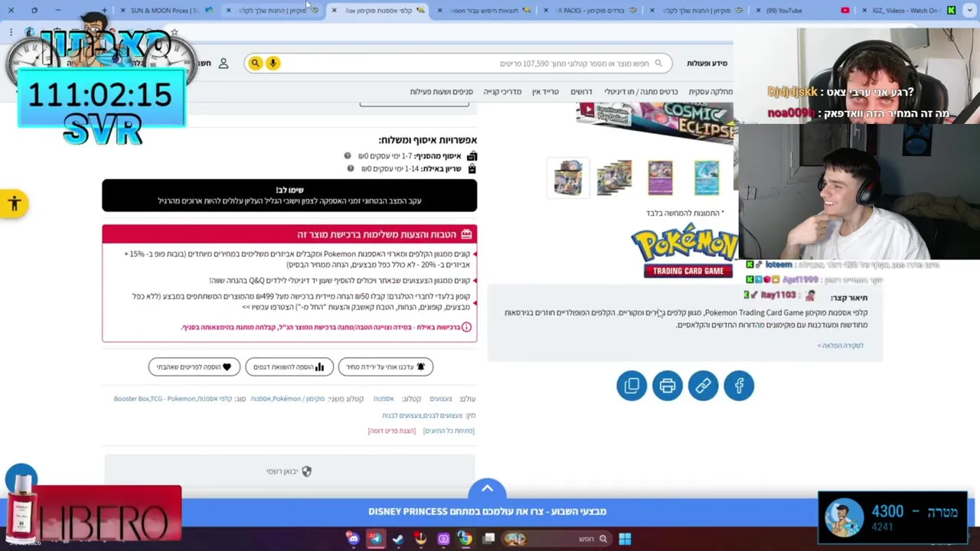
Task: Click the DISNEY PRINCESS weekly deals banner
Action: [488, 511]
